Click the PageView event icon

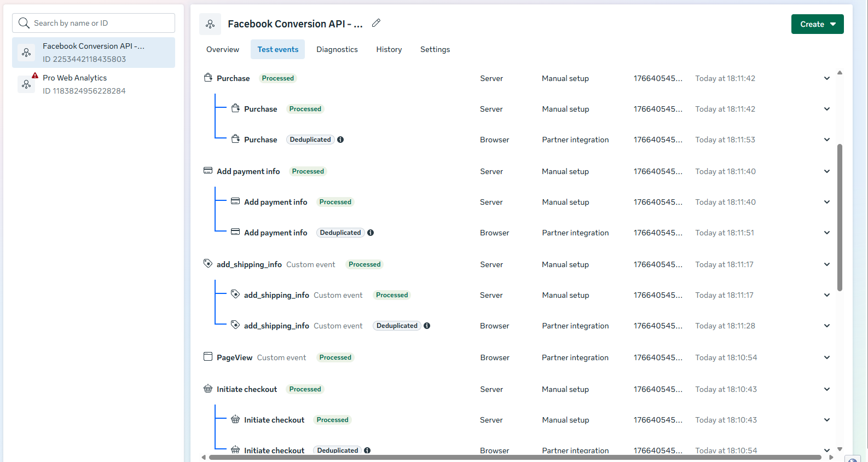208,357
